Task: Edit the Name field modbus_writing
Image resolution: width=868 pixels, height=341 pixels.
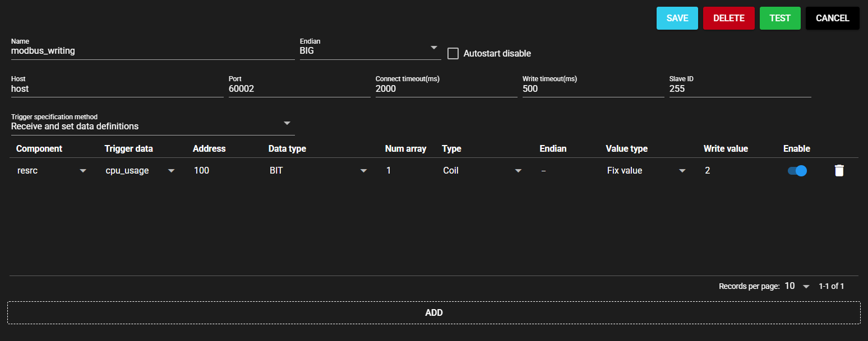Action: pos(152,51)
